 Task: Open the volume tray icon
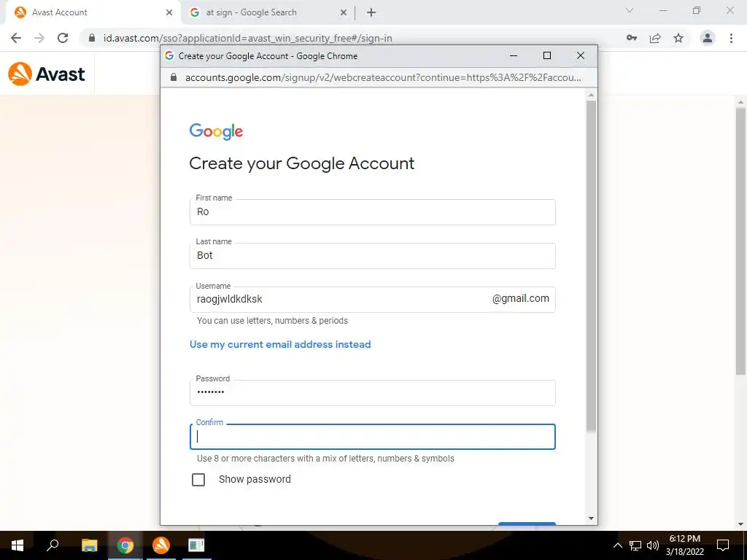pos(653,545)
